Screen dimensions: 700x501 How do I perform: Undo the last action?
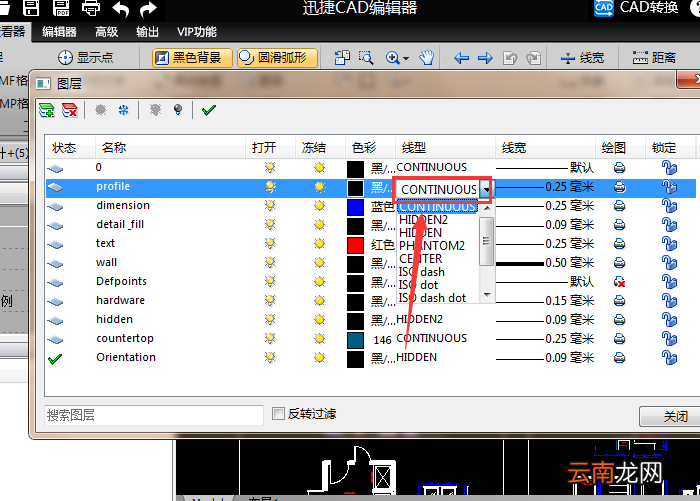tap(121, 8)
